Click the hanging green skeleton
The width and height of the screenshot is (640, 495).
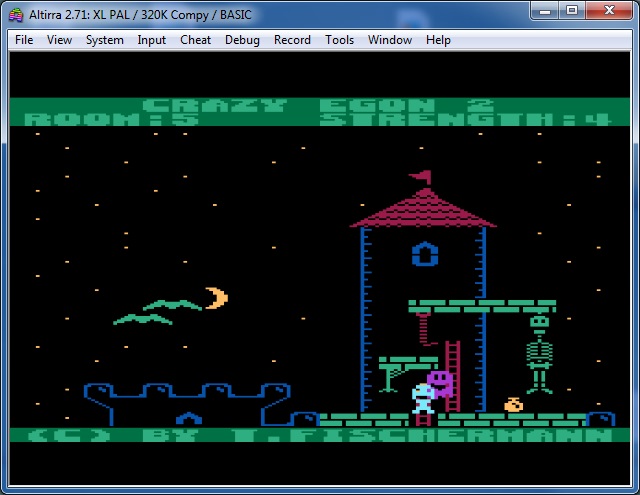click(539, 355)
